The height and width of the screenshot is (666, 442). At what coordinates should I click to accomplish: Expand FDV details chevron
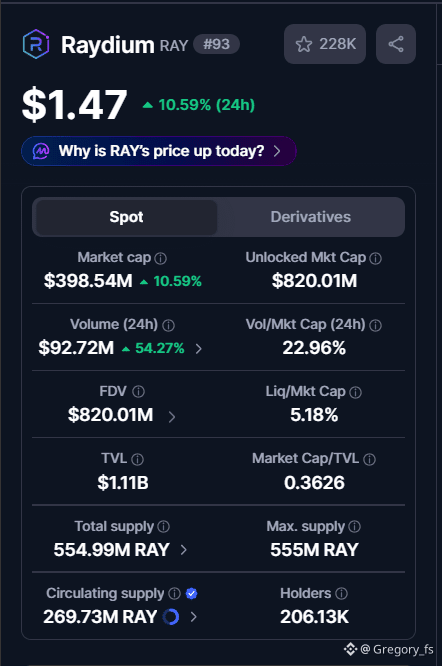click(x=172, y=417)
